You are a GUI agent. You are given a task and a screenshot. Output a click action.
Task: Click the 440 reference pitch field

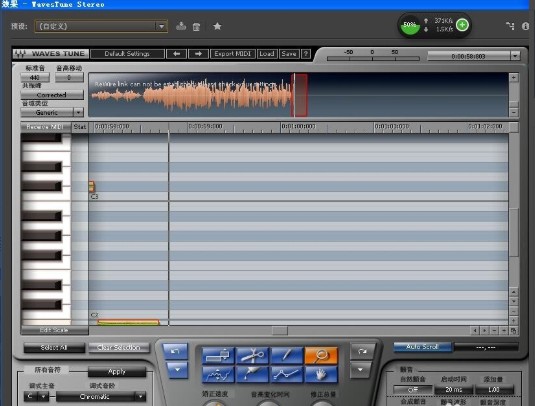35,77
